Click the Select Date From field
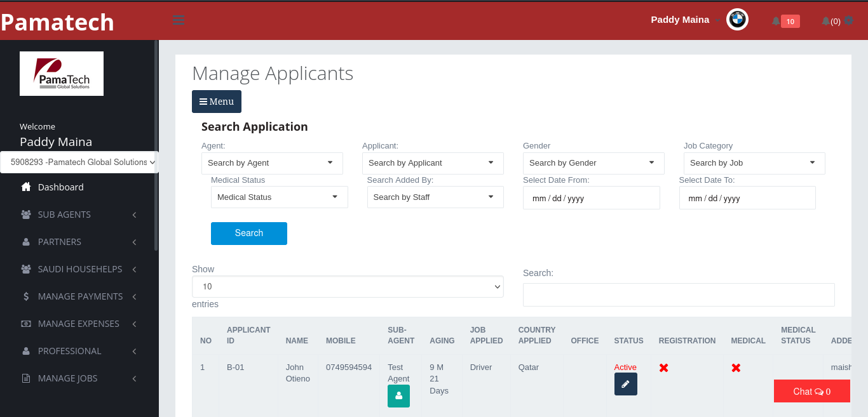This screenshot has height=417, width=868. (x=591, y=198)
